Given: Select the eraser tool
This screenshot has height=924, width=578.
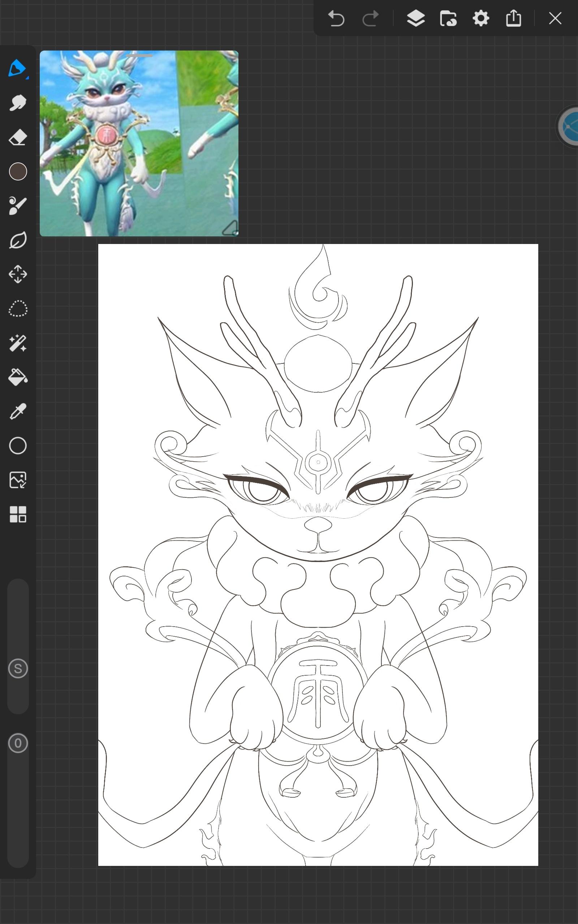Looking at the screenshot, I should click(18, 138).
